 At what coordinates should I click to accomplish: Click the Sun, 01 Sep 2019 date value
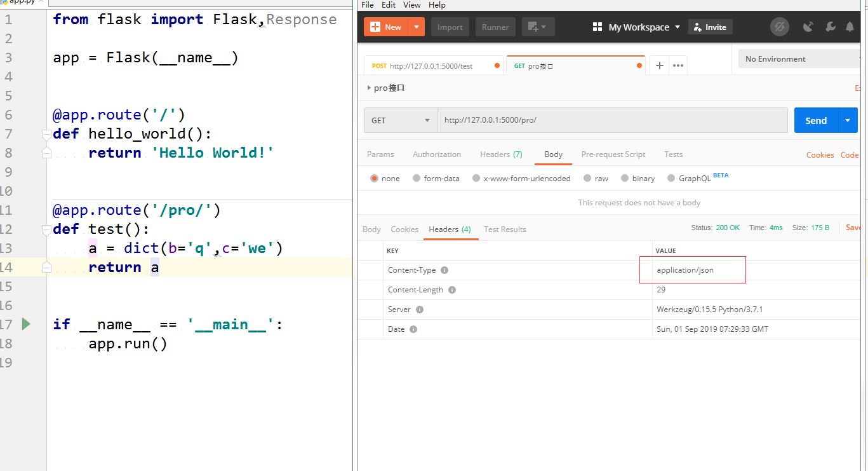point(712,329)
